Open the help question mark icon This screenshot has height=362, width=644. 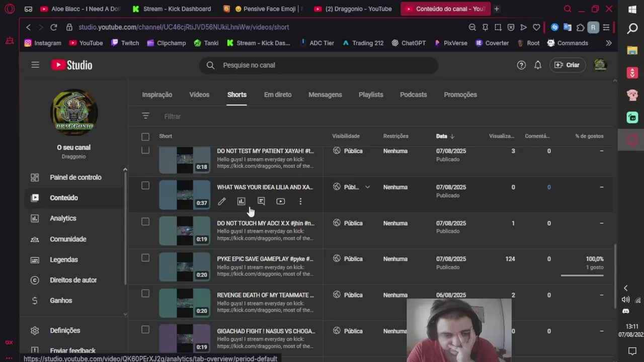click(x=521, y=65)
